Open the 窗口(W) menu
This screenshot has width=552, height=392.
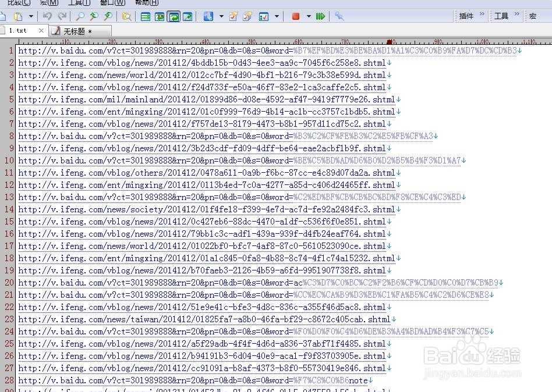(112, 3)
